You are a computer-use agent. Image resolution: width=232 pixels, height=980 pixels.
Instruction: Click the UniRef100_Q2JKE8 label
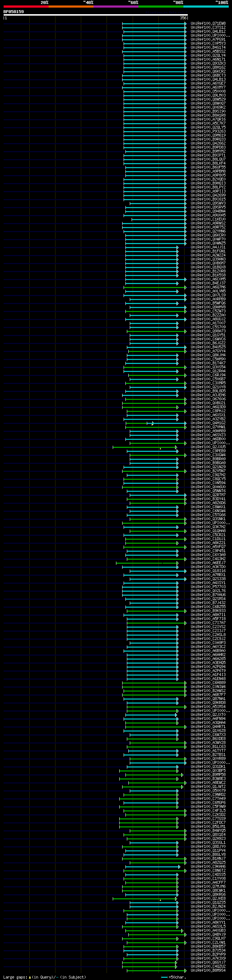pyautogui.click(x=208, y=899)
